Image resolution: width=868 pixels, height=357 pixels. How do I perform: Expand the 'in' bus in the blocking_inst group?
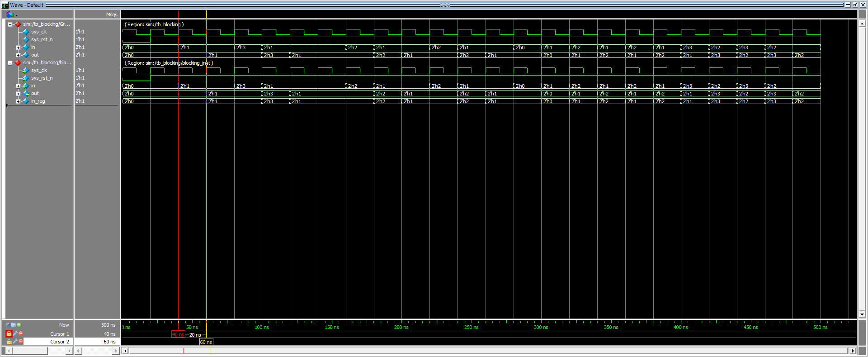[x=18, y=86]
